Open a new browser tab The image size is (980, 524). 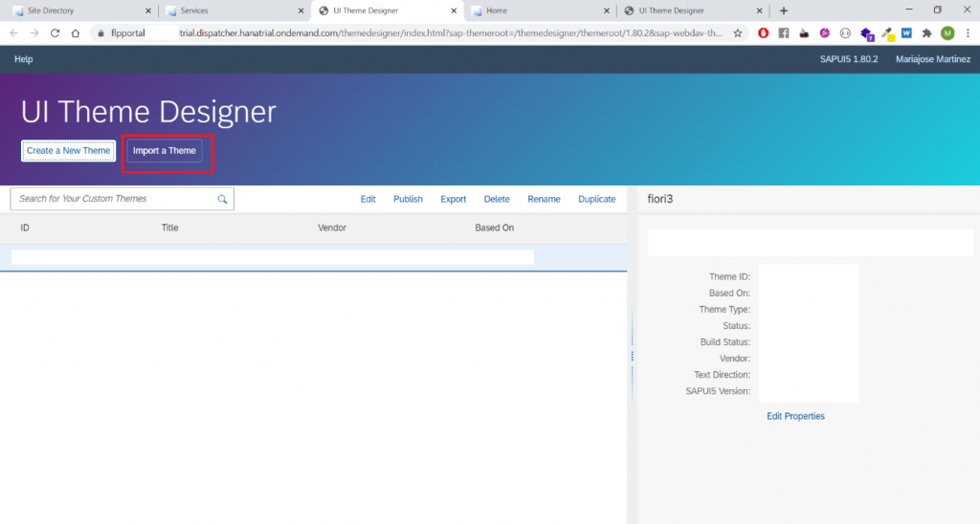pos(784,11)
